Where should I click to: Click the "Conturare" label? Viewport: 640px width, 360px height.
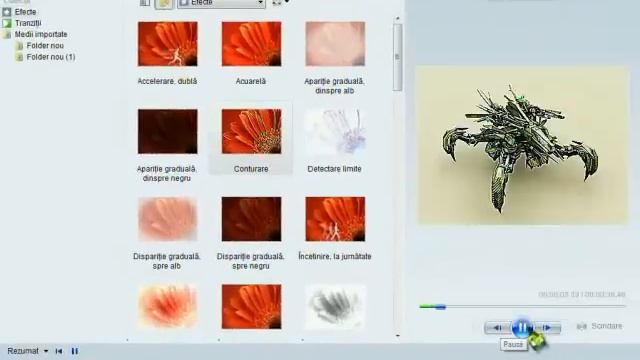[x=251, y=169]
